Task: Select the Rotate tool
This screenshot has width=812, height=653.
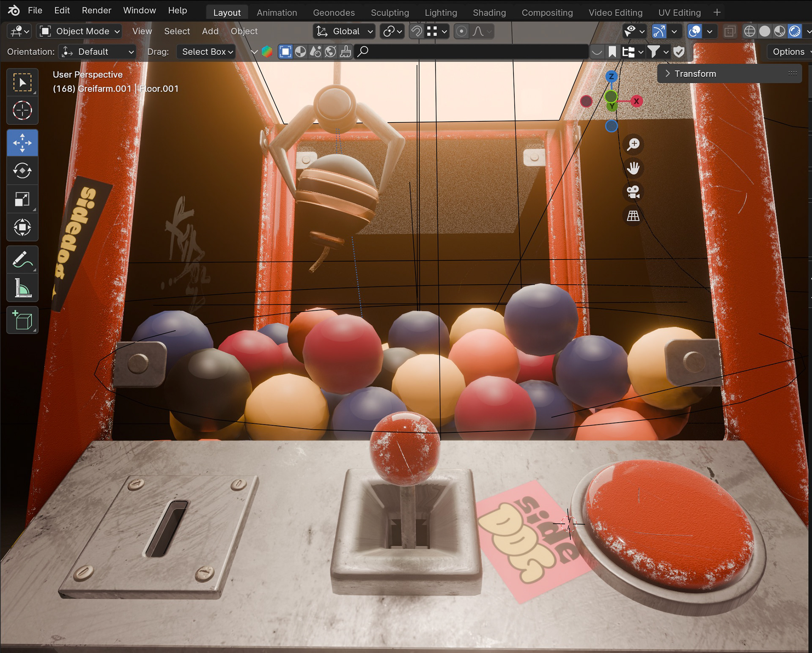Action: point(22,171)
